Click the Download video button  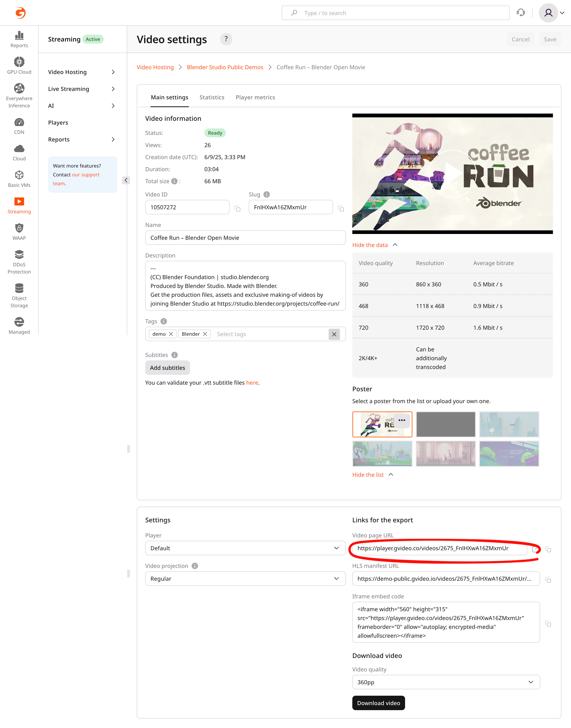coord(378,703)
